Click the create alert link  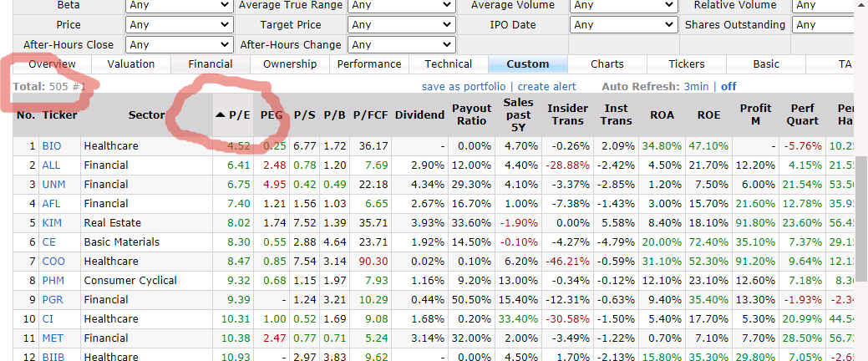point(547,86)
